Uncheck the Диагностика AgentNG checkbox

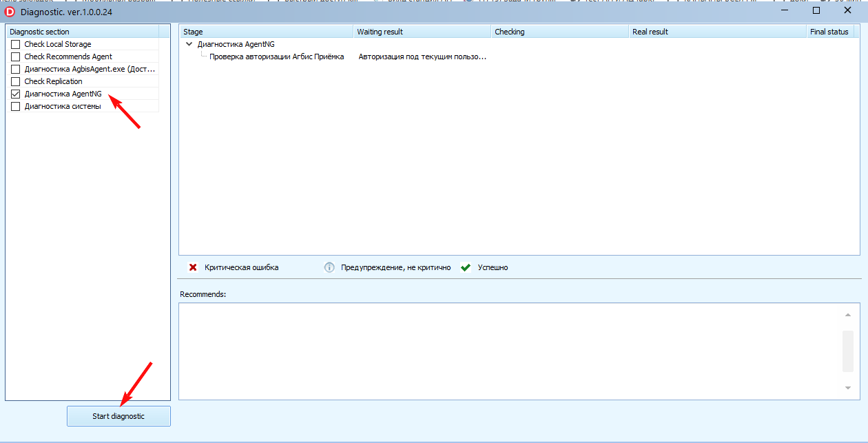(x=16, y=94)
